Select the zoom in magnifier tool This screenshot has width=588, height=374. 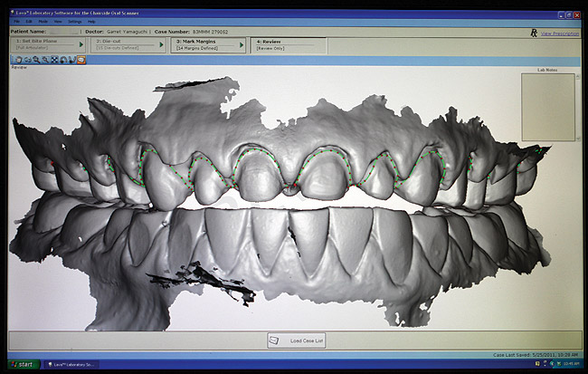pos(35,60)
